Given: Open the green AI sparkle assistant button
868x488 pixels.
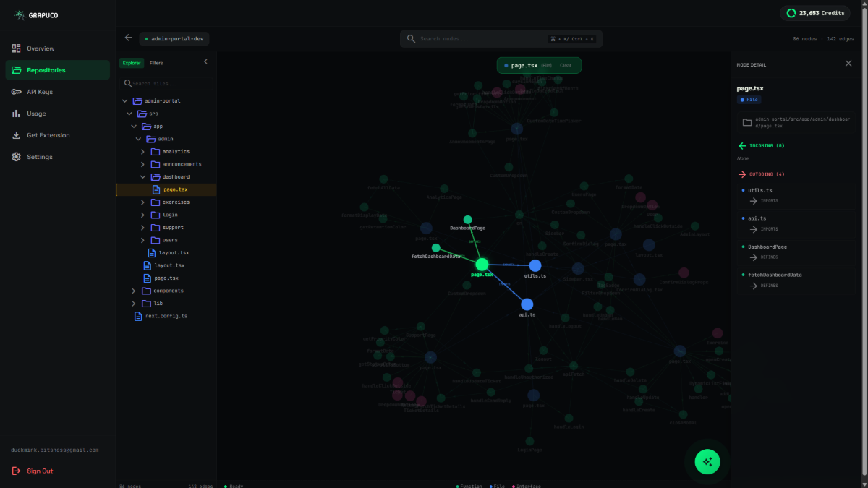Looking at the screenshot, I should tap(707, 461).
